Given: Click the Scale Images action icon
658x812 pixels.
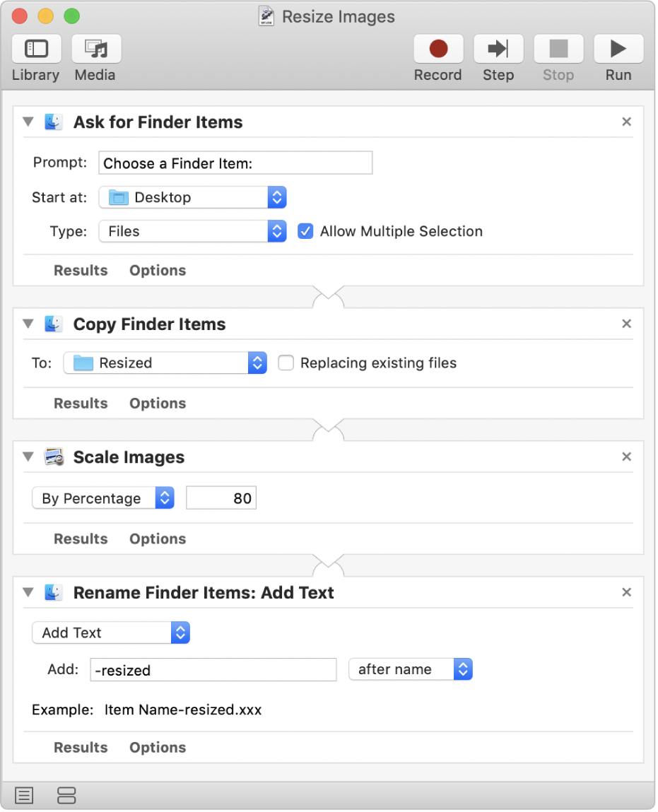Looking at the screenshot, I should point(54,457).
